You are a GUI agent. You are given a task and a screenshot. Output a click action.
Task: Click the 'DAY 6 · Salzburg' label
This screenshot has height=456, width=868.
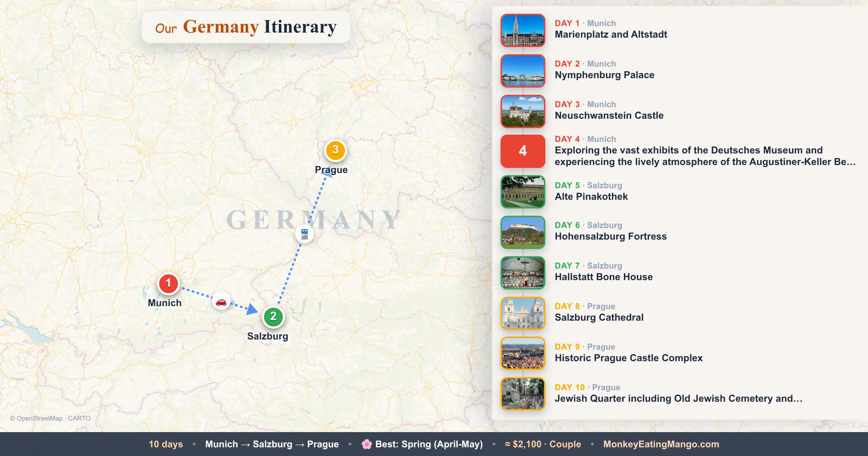588,225
